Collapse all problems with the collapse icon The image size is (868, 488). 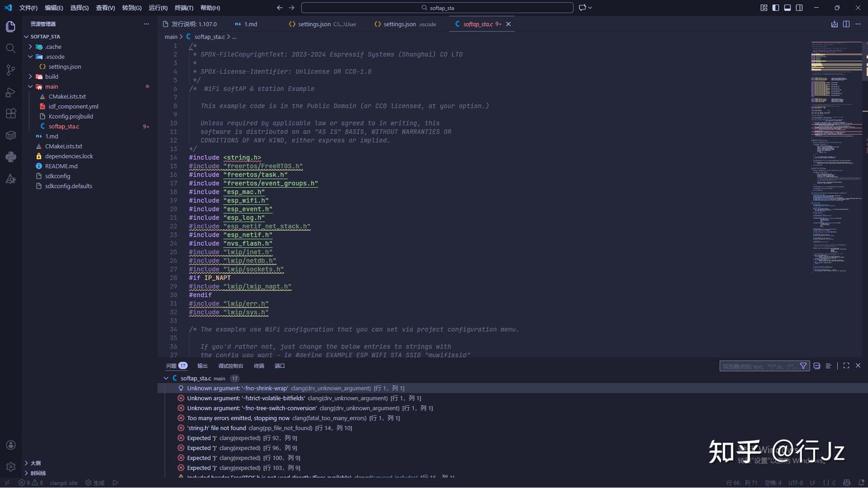[x=817, y=366]
